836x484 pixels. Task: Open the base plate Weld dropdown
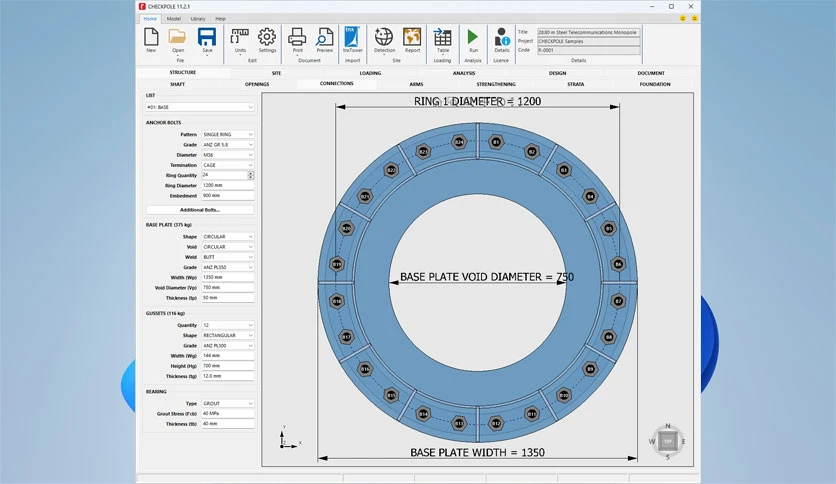tap(228, 257)
